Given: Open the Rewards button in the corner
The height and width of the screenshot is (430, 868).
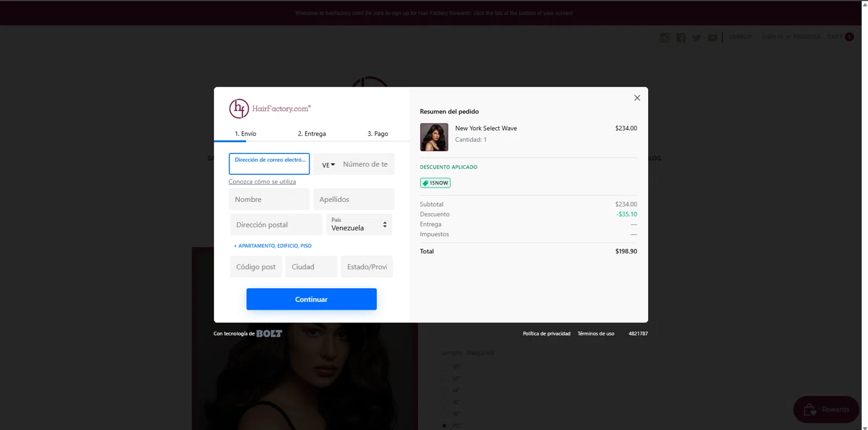Looking at the screenshot, I should click(826, 409).
